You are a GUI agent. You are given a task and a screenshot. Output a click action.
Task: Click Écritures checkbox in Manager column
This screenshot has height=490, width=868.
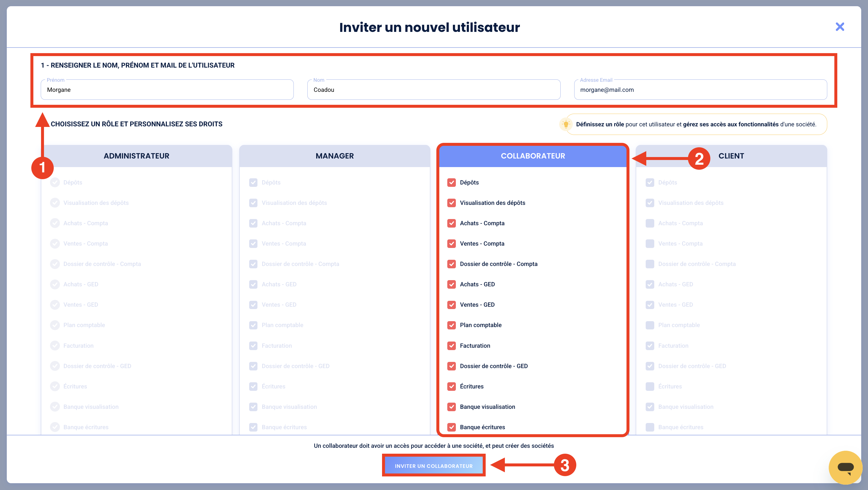(253, 387)
